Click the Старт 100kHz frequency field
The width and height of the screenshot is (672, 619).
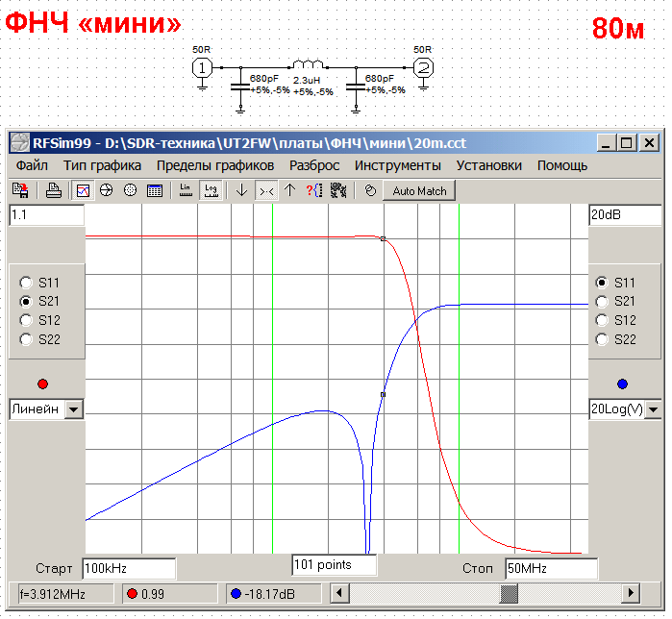click(129, 568)
